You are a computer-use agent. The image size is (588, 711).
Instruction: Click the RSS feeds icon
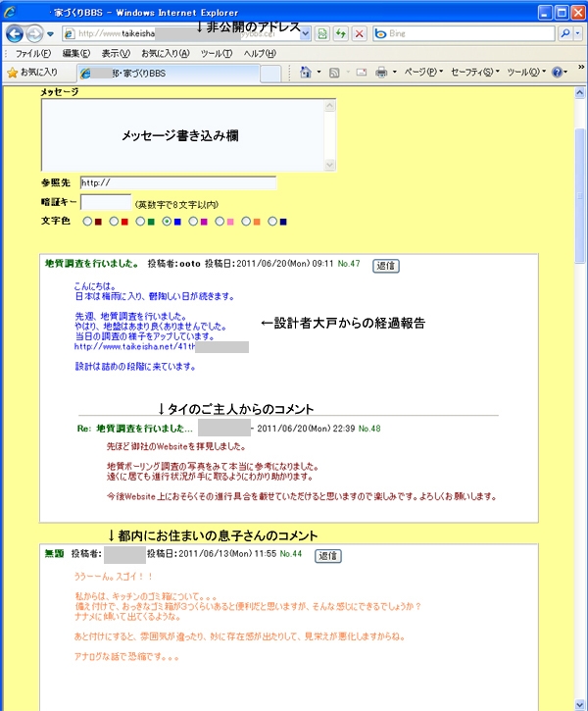[334, 73]
